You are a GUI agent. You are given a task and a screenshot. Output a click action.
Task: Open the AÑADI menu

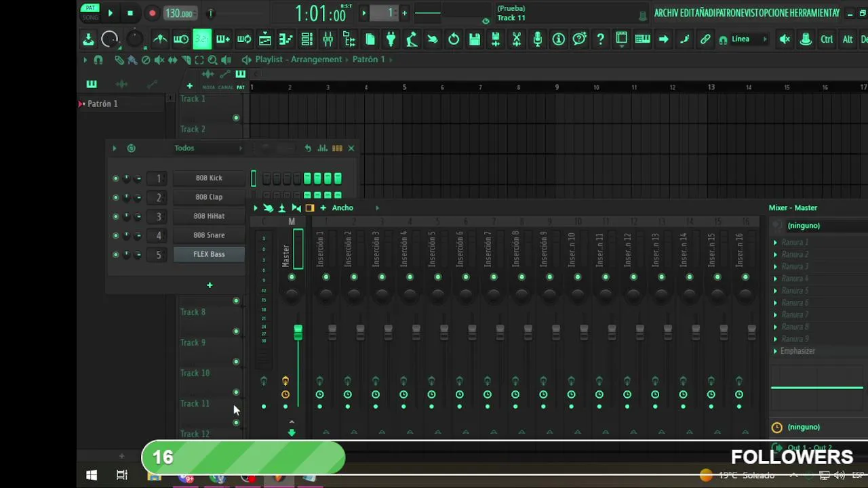704,13
